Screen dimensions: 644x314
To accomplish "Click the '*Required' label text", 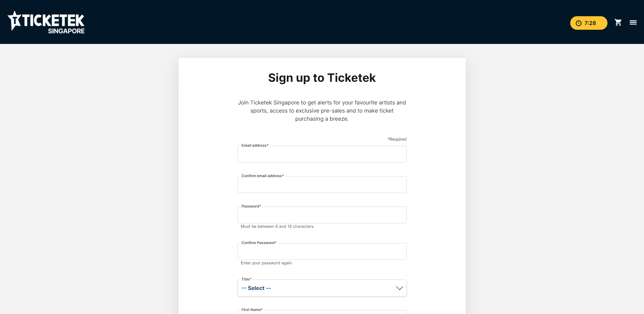I will tap(397, 139).
